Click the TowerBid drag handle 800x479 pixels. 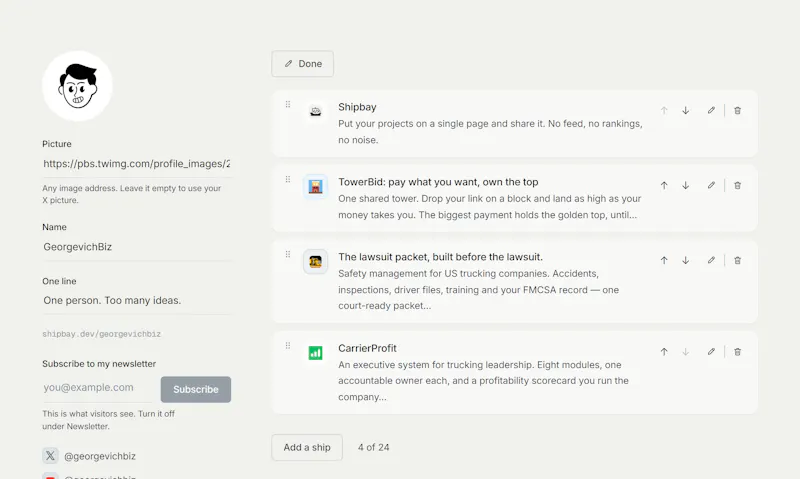[x=288, y=180]
